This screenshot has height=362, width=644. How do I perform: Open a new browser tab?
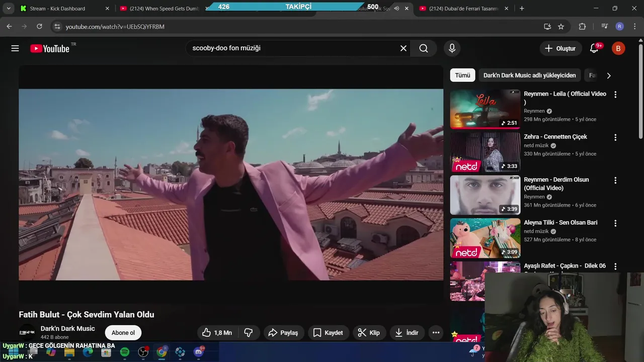[522, 9]
